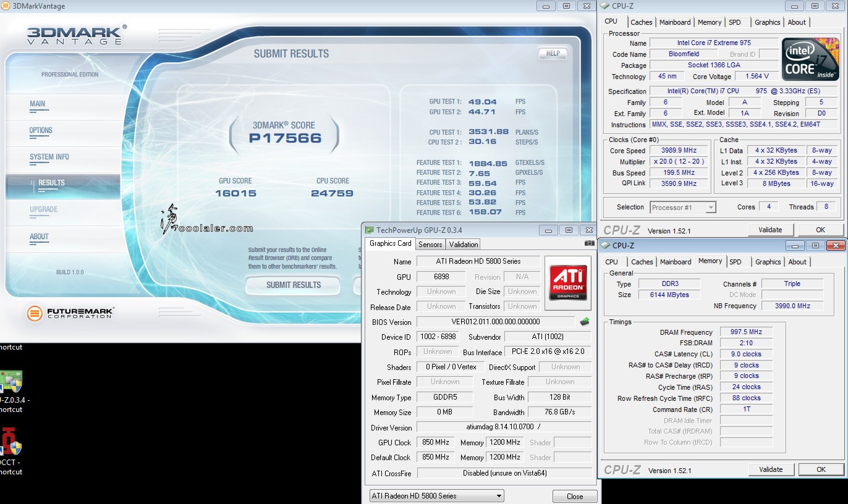This screenshot has width=848, height=504.
Task: Open SYSTEM INFO in 3DMark sidebar
Action: point(49,157)
